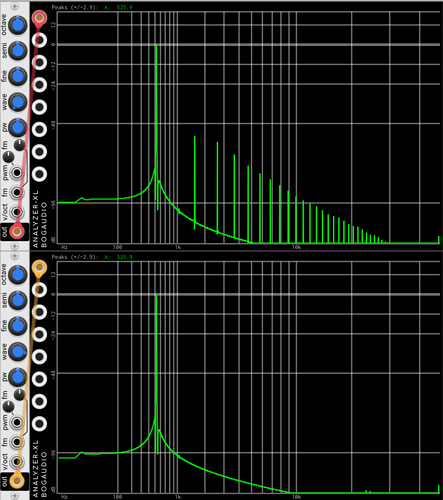Click the small pwm attenuator knob on bottom oscillator
The width and height of the screenshot is (443, 500).
pos(8,406)
